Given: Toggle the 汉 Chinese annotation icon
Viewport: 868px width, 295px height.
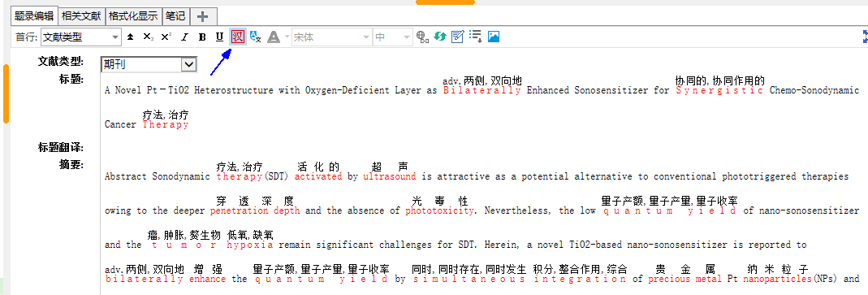Looking at the screenshot, I should [x=237, y=37].
